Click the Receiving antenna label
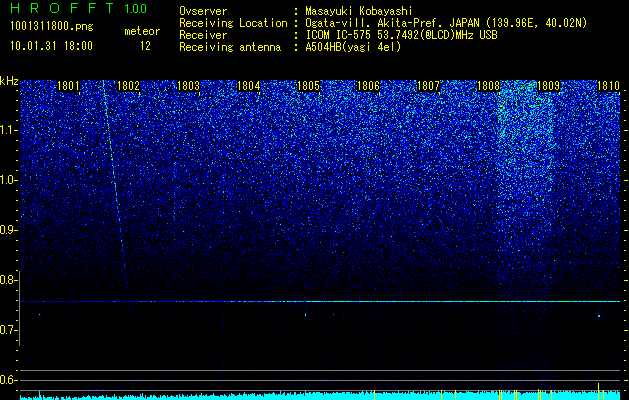The height and width of the screenshot is (400, 629). [x=230, y=47]
